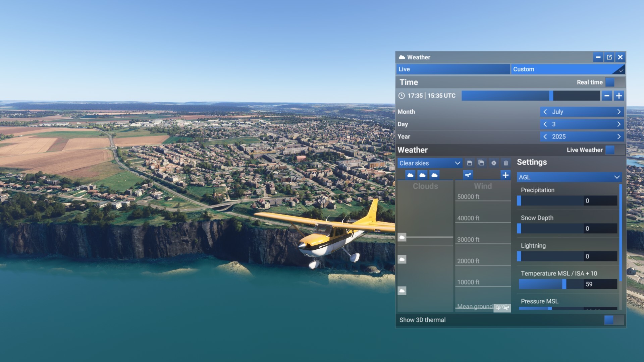
Task: Pop out the Weather window
Action: 609,57
